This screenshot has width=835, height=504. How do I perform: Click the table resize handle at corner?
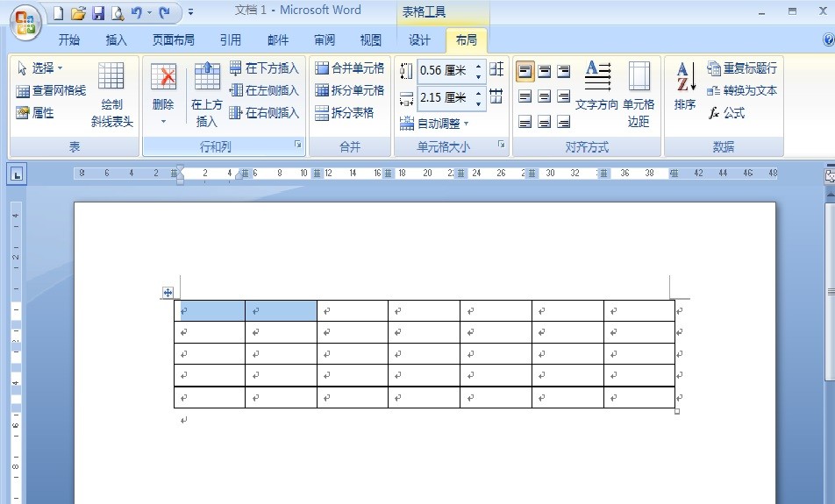677,411
